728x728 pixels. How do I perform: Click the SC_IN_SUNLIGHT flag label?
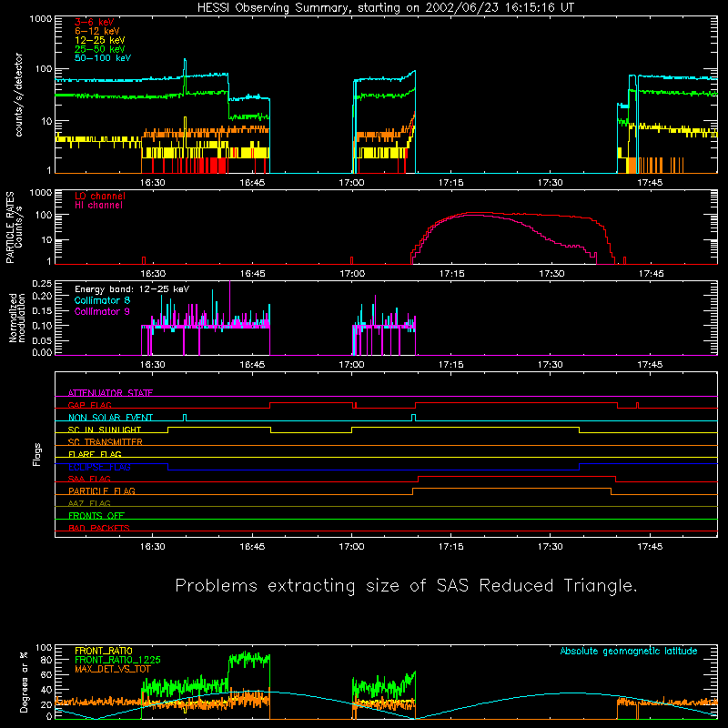coord(105,430)
